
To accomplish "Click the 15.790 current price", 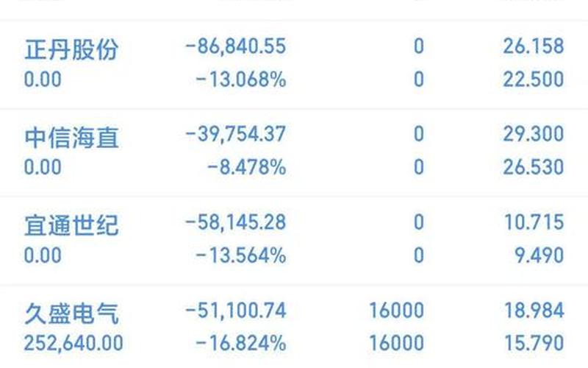I will tap(533, 343).
